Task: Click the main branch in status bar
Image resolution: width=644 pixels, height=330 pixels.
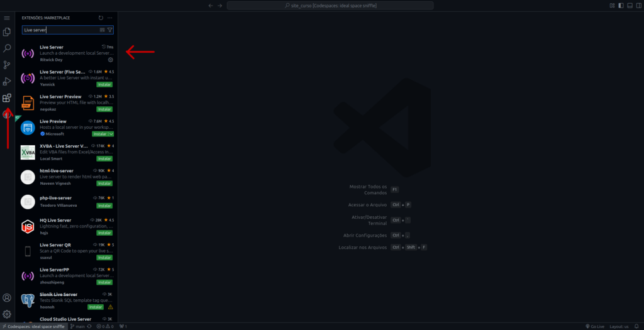Action: (77, 327)
